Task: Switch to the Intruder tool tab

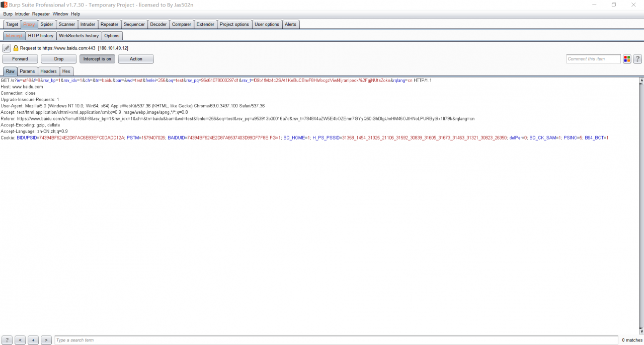Action: [x=88, y=24]
